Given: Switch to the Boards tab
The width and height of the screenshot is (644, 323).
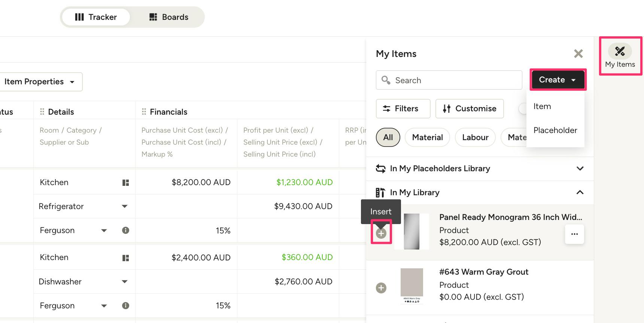Looking at the screenshot, I should click(169, 17).
